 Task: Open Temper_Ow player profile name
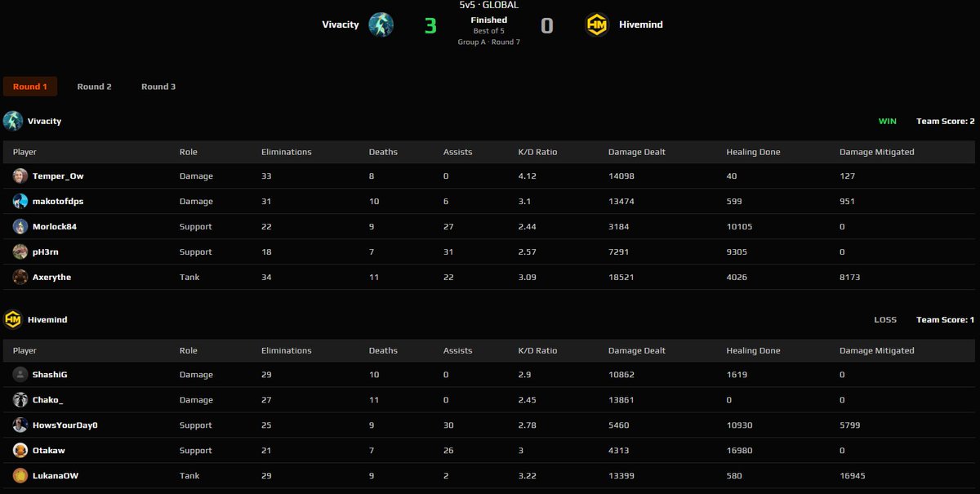tap(58, 176)
